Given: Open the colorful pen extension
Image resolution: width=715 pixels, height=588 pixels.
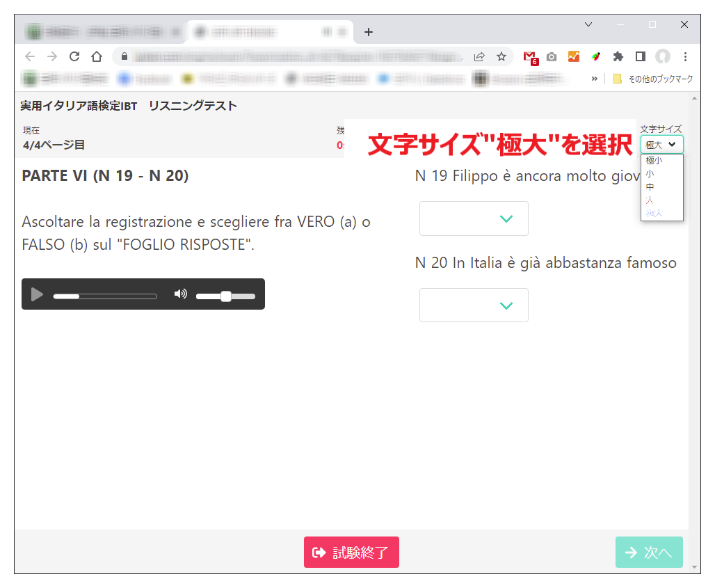Looking at the screenshot, I should [x=595, y=56].
